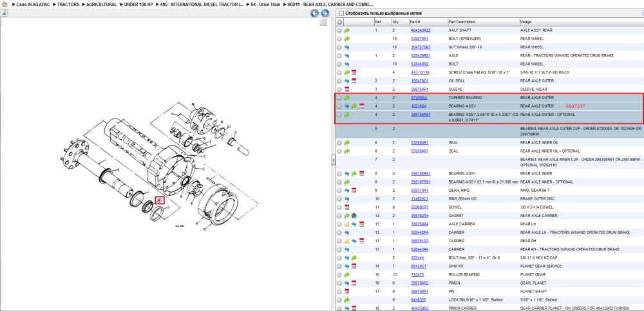Open the AGRICULTURAL breadcrumb level

[x=101, y=5]
